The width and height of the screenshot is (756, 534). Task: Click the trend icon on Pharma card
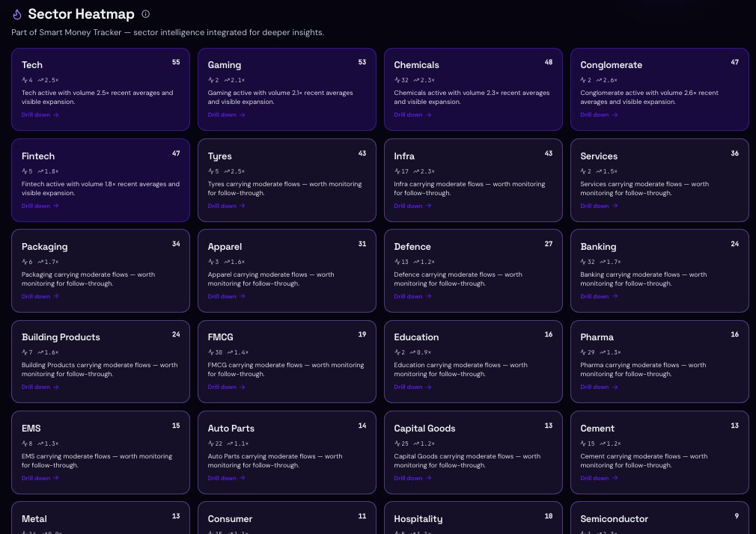click(x=603, y=352)
